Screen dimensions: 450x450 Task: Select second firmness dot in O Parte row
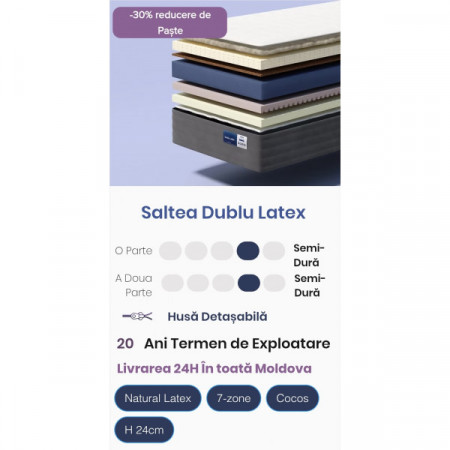pyautogui.click(x=196, y=251)
